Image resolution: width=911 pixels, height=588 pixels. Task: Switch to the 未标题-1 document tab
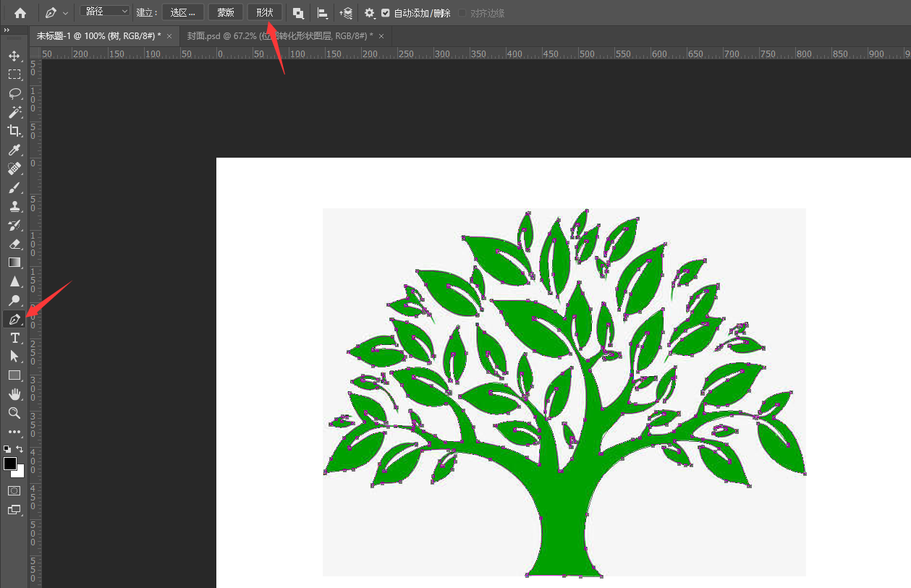point(98,36)
